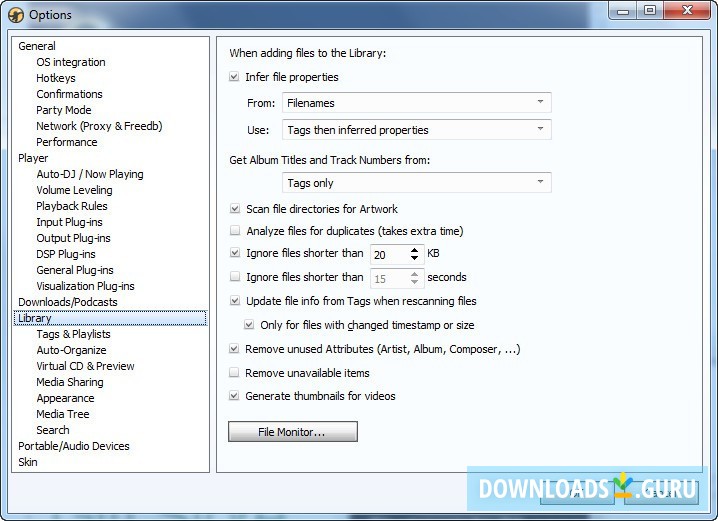Select Input Plug-ins
Viewport: 718px width, 521px height.
pyautogui.click(x=70, y=223)
